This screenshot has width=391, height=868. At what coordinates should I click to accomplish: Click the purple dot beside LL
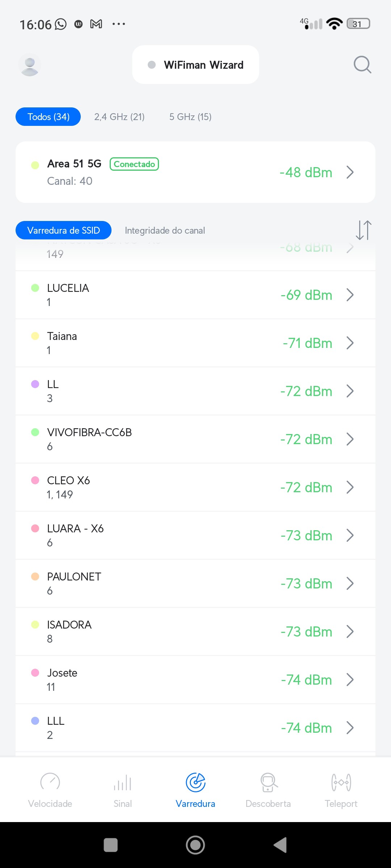coord(35,384)
